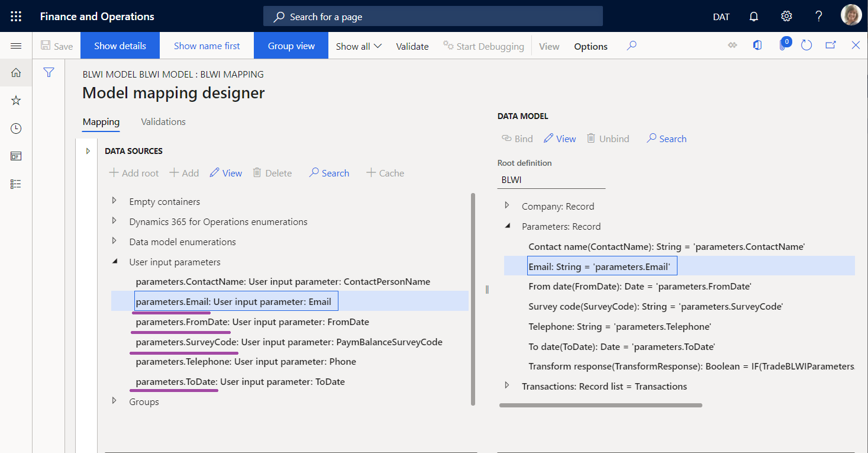
Task: View Recently opened pages from sidebar
Action: click(x=16, y=128)
